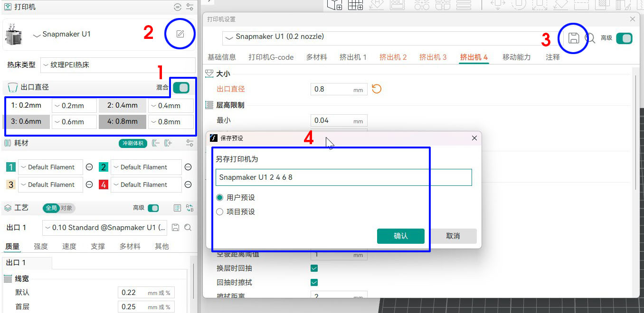
Task: Toggle 高级 switch in process panel
Action: click(x=153, y=208)
